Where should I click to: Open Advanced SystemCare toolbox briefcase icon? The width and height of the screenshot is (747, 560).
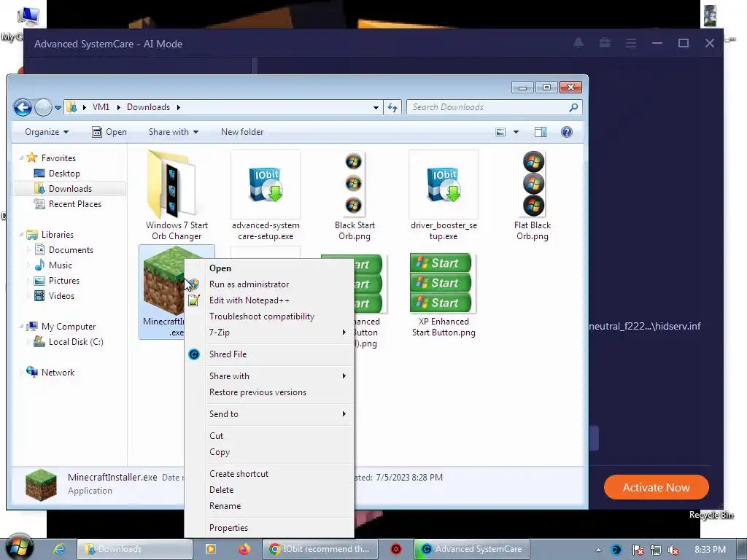click(605, 43)
